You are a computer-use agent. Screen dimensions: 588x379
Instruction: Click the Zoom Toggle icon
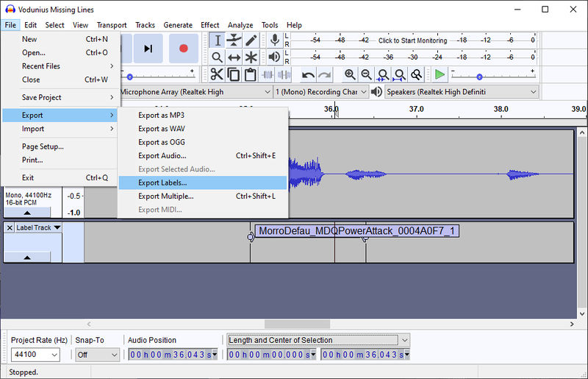coord(416,74)
